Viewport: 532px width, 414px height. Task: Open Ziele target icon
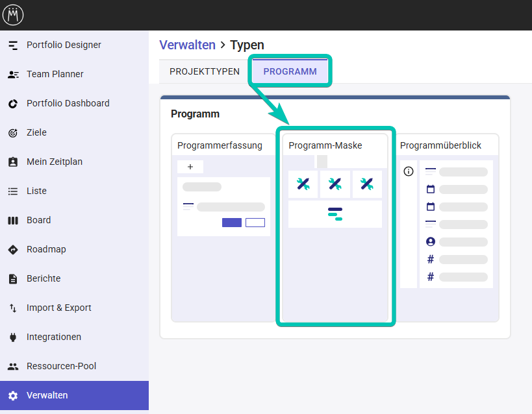tap(13, 132)
